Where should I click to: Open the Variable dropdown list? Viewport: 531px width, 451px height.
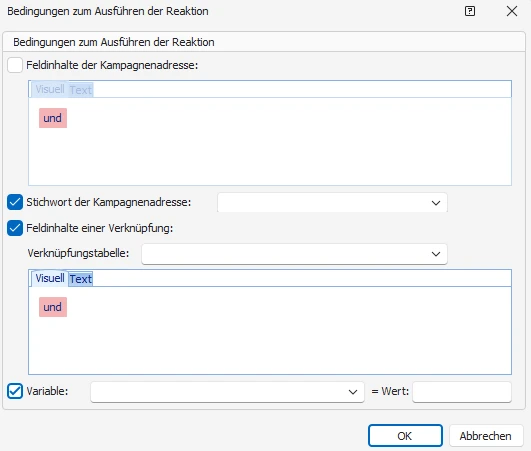coord(227,392)
